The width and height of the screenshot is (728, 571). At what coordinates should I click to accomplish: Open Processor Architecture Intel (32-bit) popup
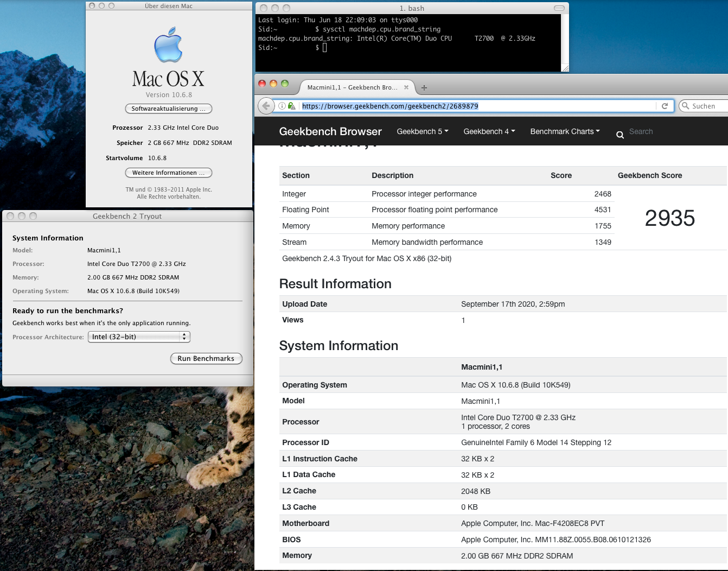tap(139, 337)
